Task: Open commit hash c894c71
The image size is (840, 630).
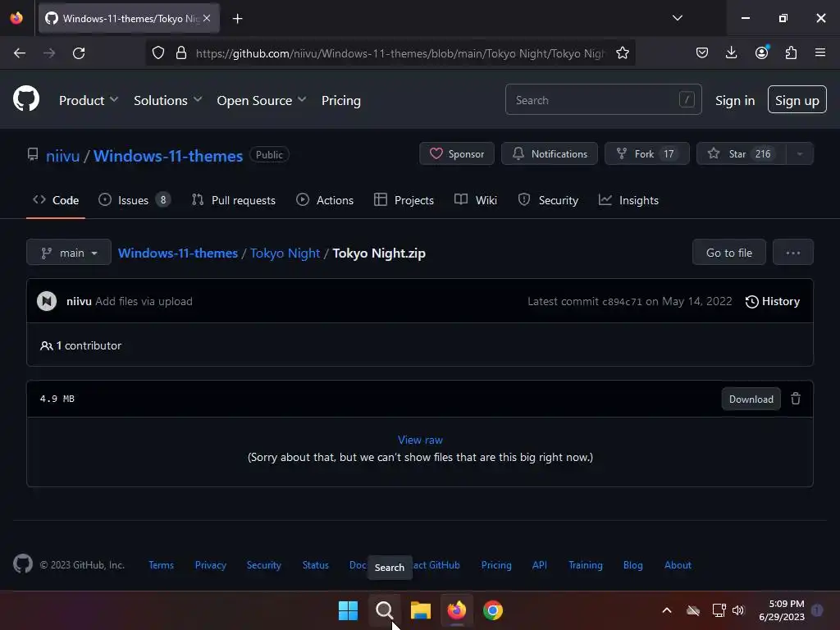Action: click(x=622, y=302)
